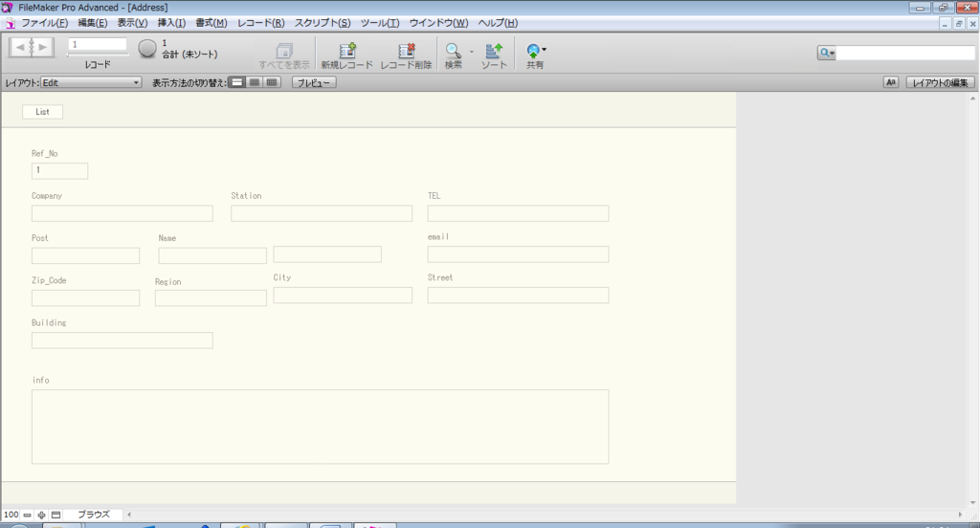This screenshot has width=980, height=528.
Task: Click the quick find search field
Action: [904, 54]
